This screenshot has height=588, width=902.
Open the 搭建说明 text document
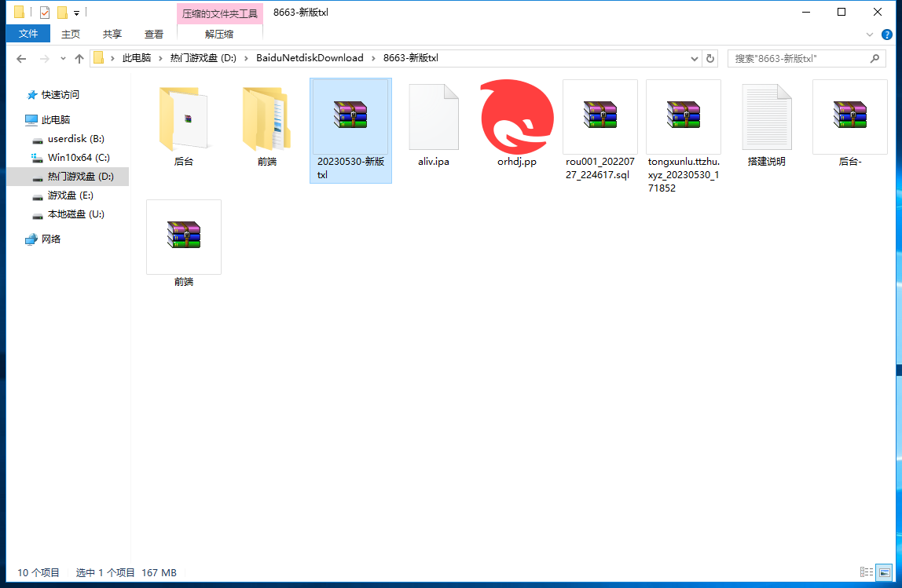(766, 118)
